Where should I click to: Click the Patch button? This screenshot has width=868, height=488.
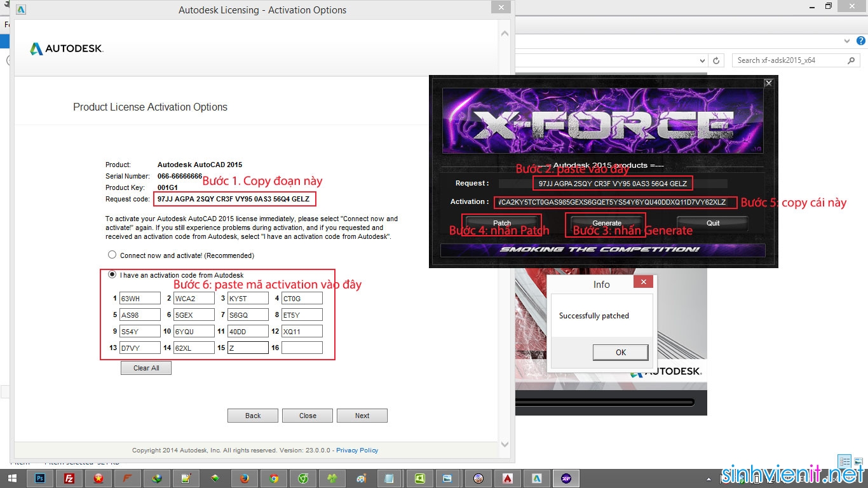tap(502, 223)
